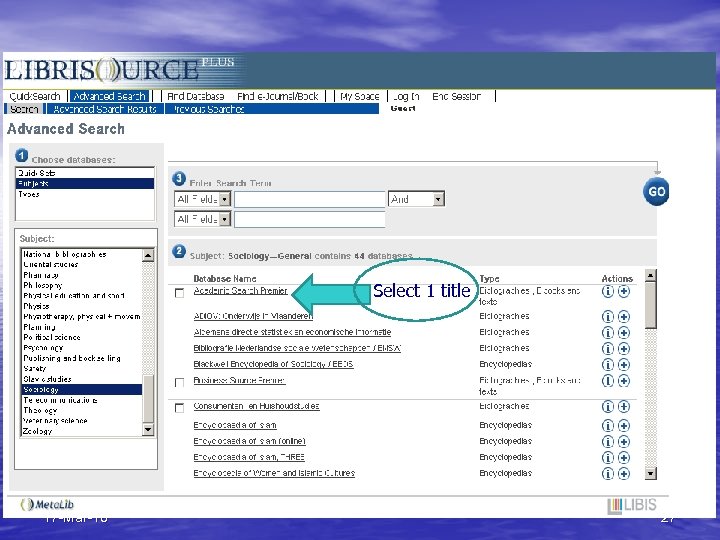Tick the Business Source Premier checkbox
Viewport: 720px width, 540px height.
180,382
